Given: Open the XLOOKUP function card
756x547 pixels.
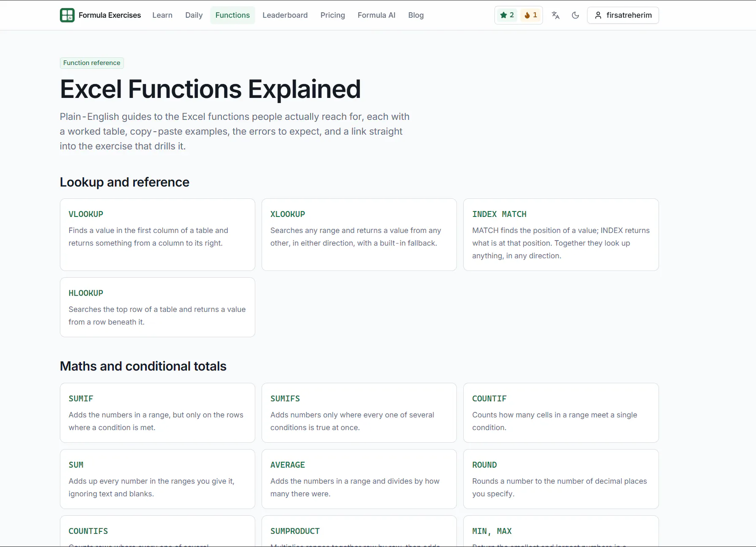Looking at the screenshot, I should tap(359, 235).
